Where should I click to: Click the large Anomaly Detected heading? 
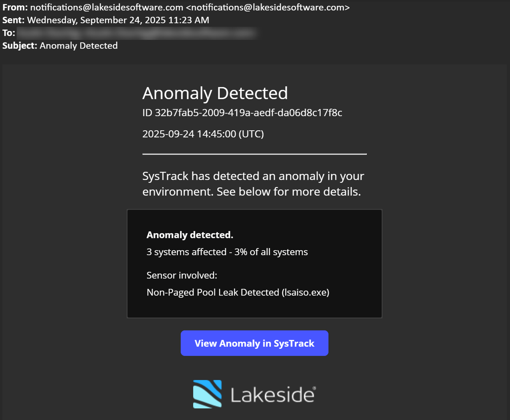click(215, 93)
